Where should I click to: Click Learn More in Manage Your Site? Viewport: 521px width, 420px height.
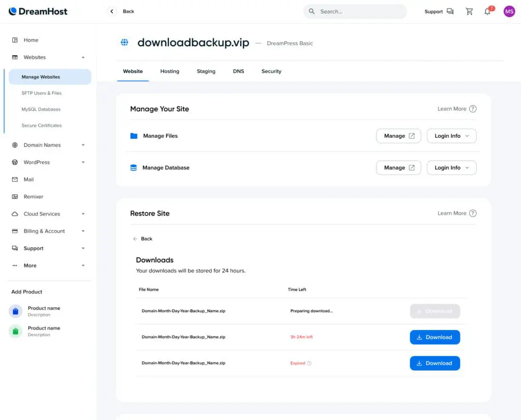click(452, 109)
